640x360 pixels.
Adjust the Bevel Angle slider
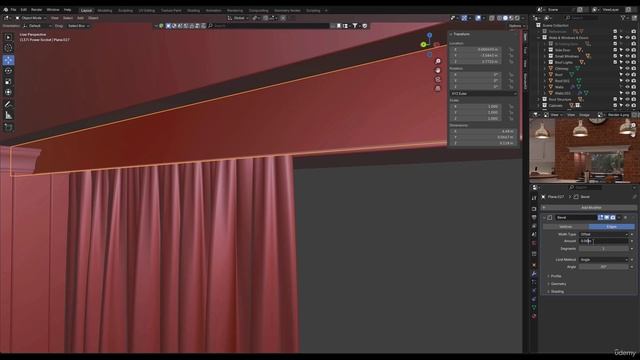pos(604,267)
